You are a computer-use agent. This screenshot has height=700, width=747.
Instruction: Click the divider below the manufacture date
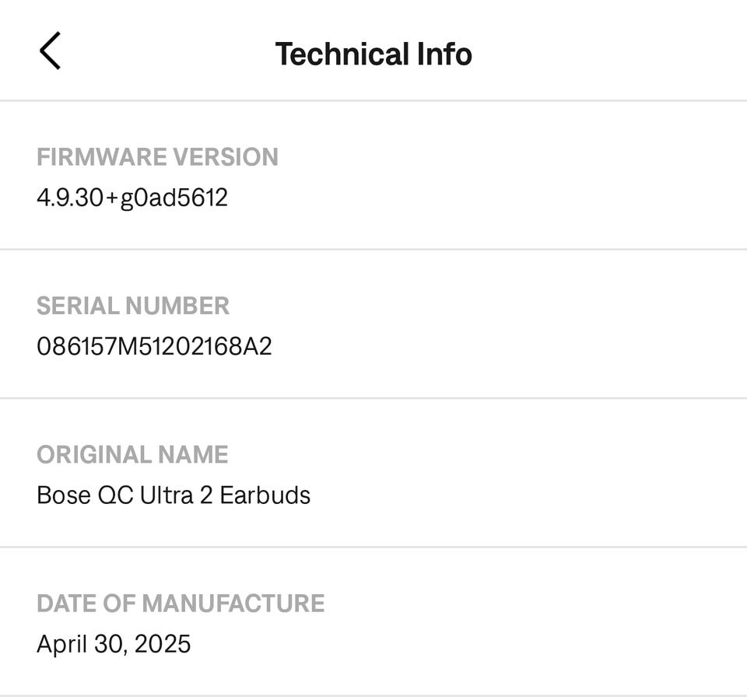coord(373,695)
